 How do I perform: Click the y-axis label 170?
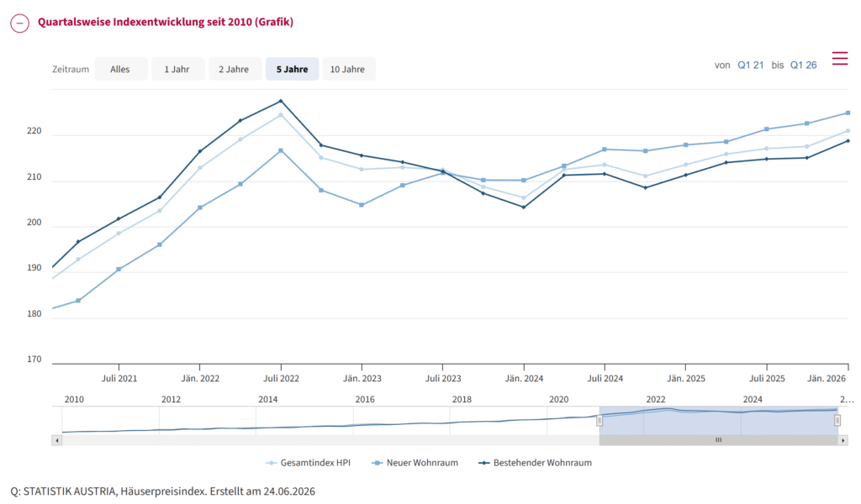tap(34, 360)
